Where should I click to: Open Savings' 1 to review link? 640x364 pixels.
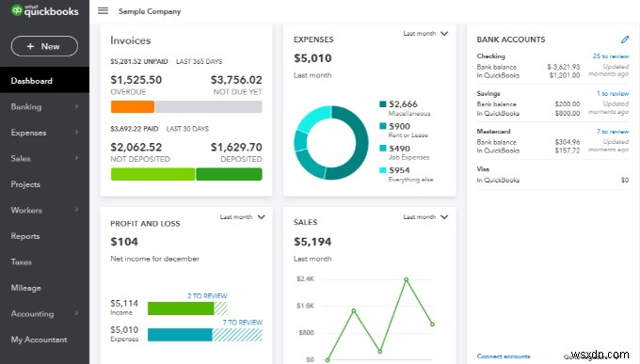click(x=613, y=93)
